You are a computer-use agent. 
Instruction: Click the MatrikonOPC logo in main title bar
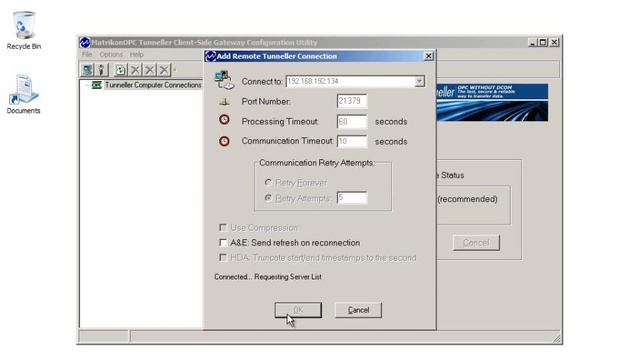coord(85,42)
